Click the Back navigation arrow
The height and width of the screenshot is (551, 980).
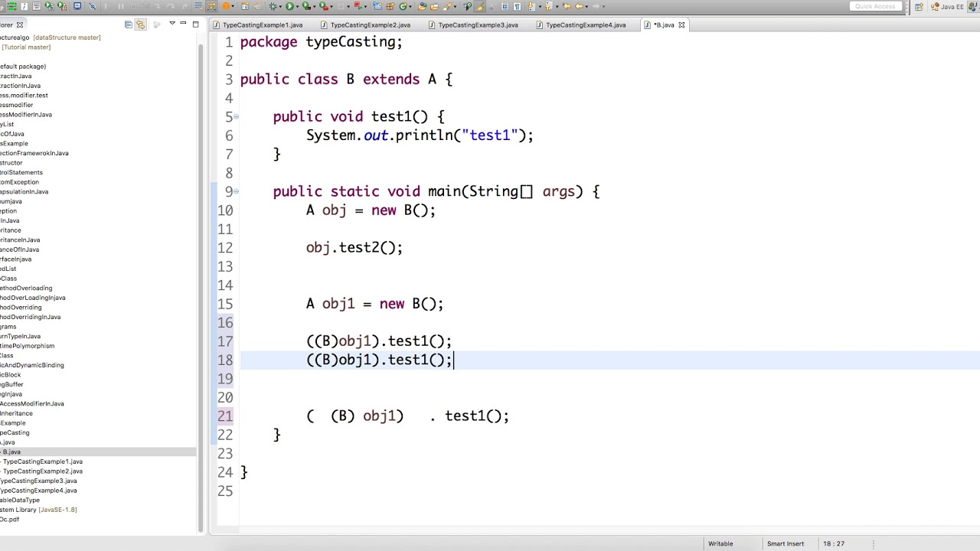[579, 6]
